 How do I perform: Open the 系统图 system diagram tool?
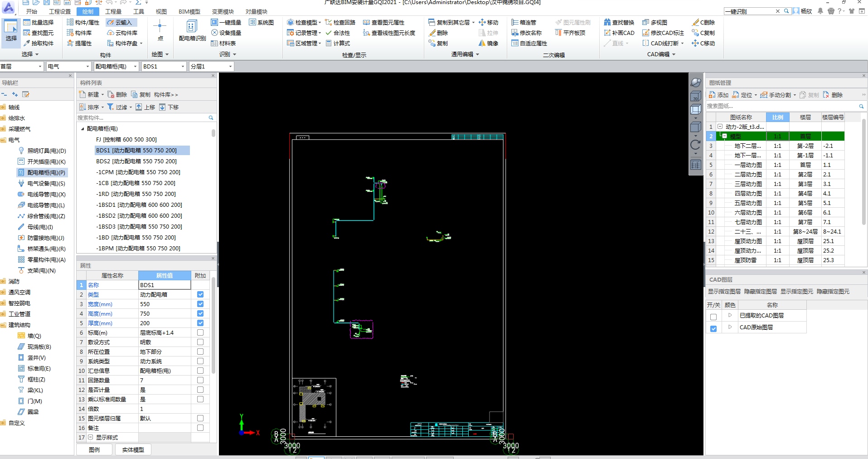tap(261, 22)
